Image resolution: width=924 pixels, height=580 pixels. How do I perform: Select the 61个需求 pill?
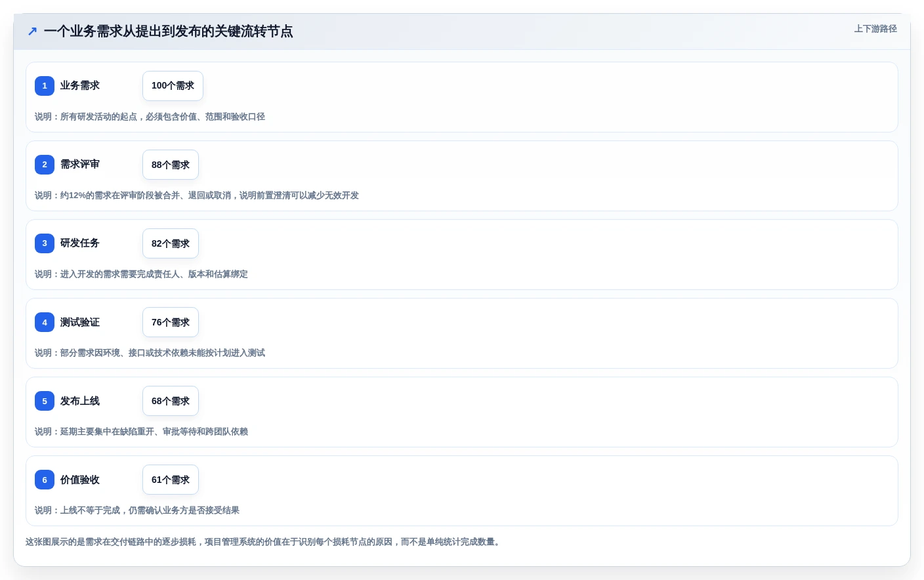[171, 480]
